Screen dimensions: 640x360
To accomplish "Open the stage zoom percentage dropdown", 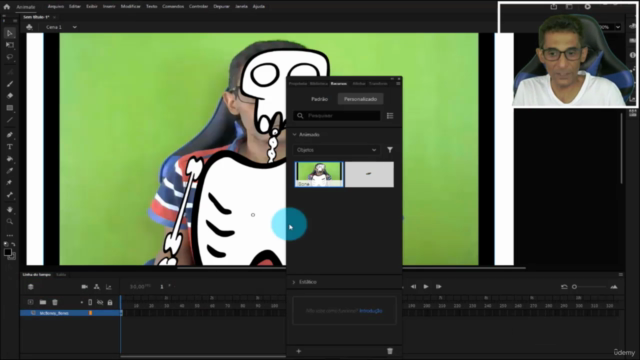I will [618, 27].
